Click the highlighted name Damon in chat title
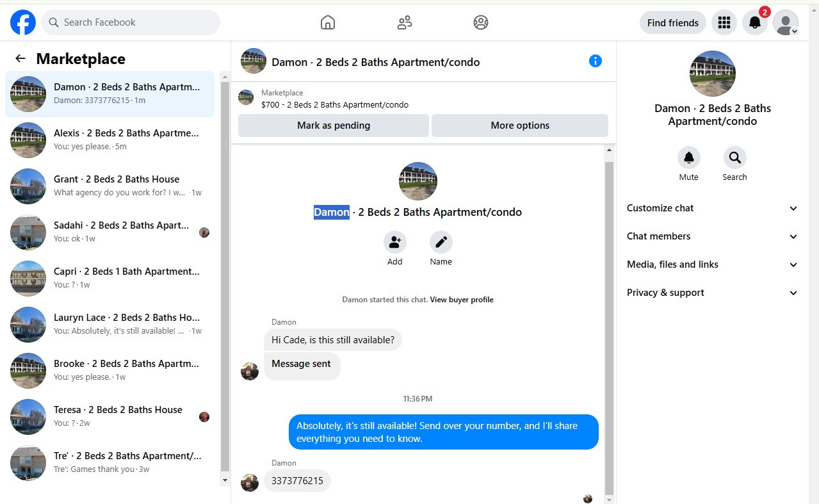This screenshot has height=504, width=819. point(332,212)
